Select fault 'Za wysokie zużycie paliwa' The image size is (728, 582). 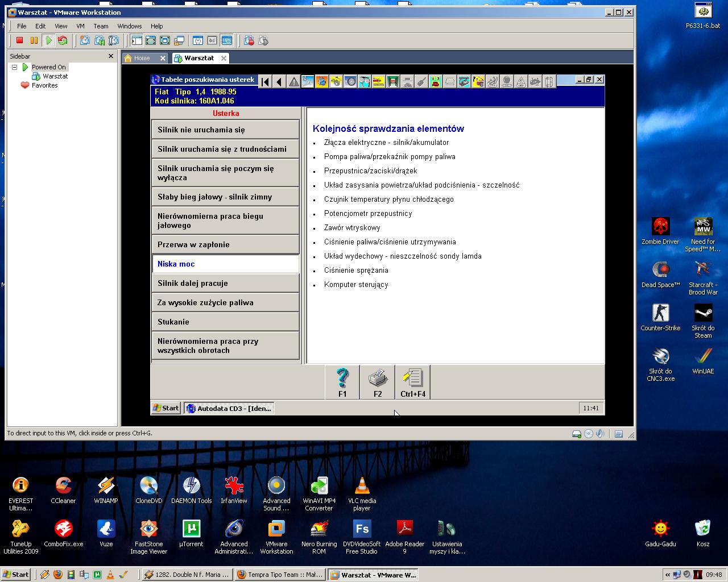coord(225,302)
